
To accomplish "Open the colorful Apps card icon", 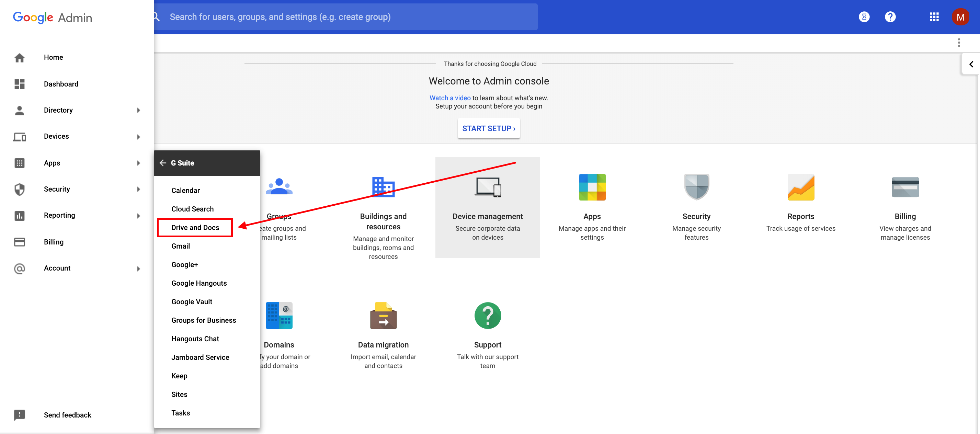I will point(592,187).
